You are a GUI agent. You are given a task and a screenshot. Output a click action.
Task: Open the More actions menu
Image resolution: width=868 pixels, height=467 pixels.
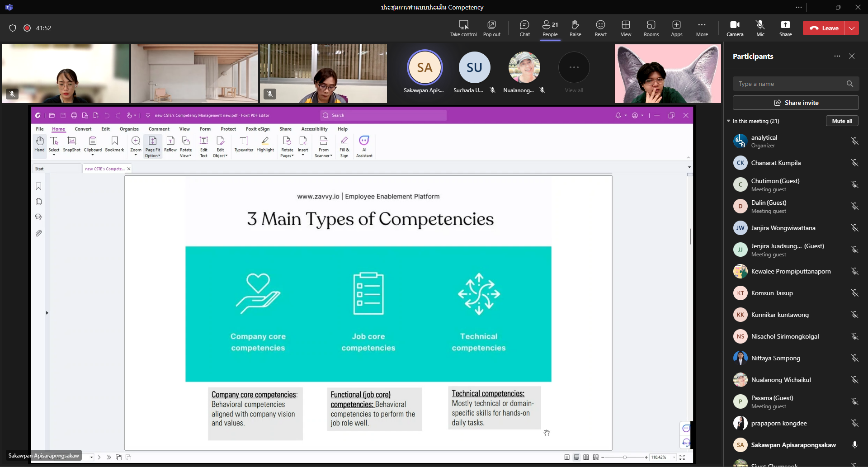(702, 28)
